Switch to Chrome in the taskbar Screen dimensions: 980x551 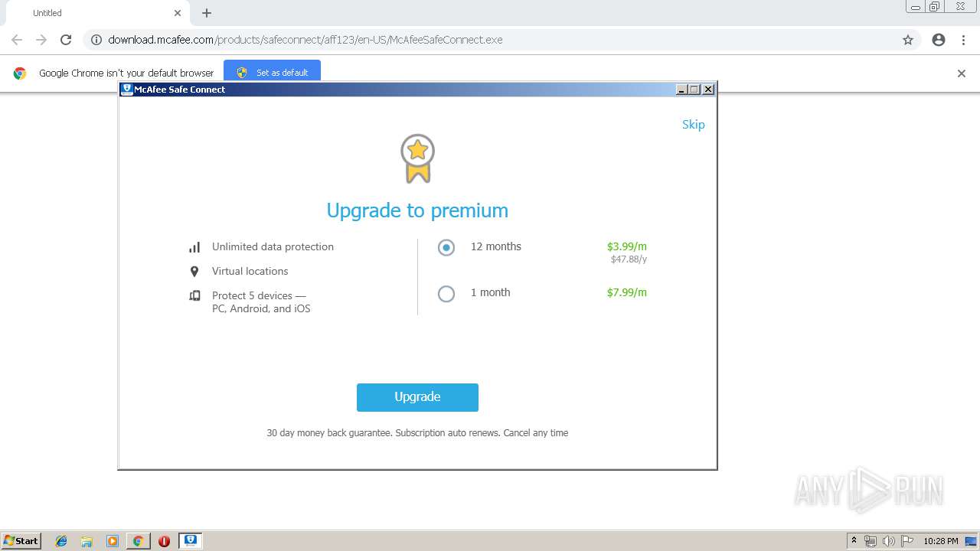pyautogui.click(x=138, y=541)
